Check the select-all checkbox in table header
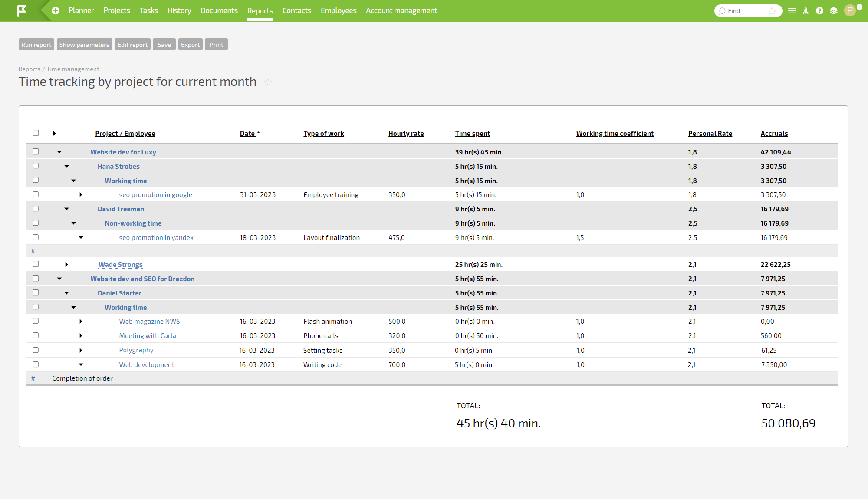Image resolution: width=868 pixels, height=499 pixels. 36,133
